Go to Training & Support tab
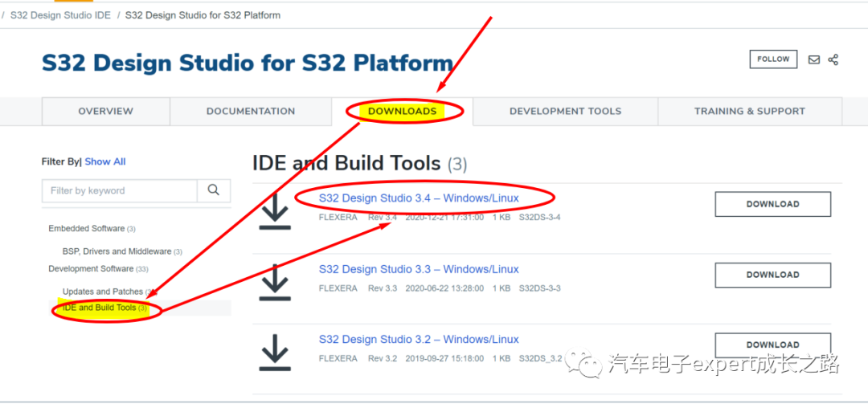 [750, 111]
